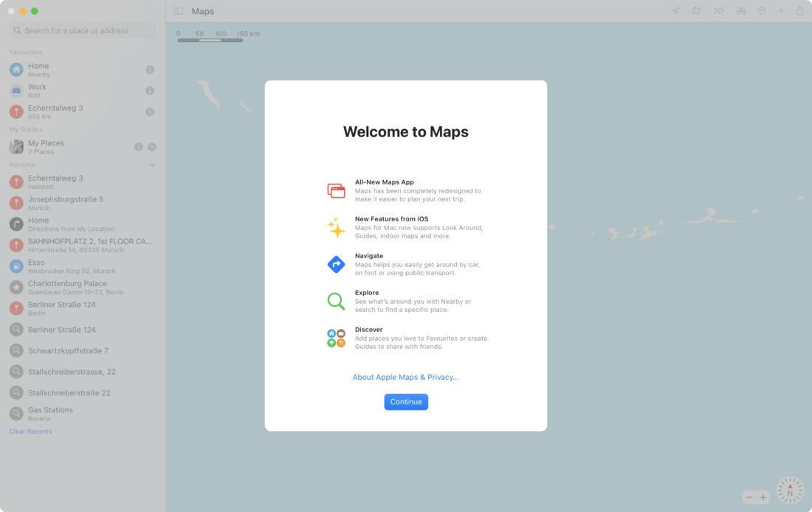Open the more options button for My Places
The image size is (812, 512).
click(x=152, y=147)
